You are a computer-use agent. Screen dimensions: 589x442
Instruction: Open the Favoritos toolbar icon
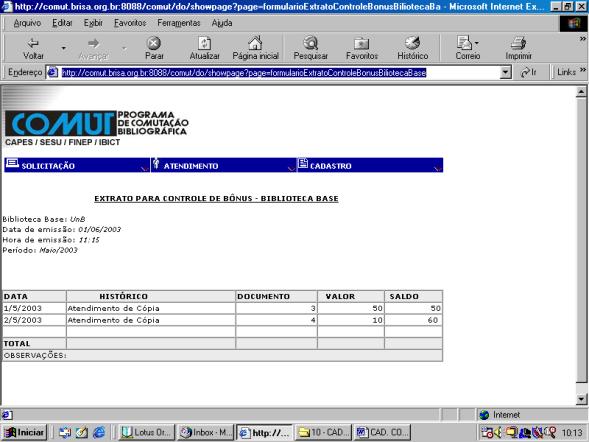(x=361, y=44)
